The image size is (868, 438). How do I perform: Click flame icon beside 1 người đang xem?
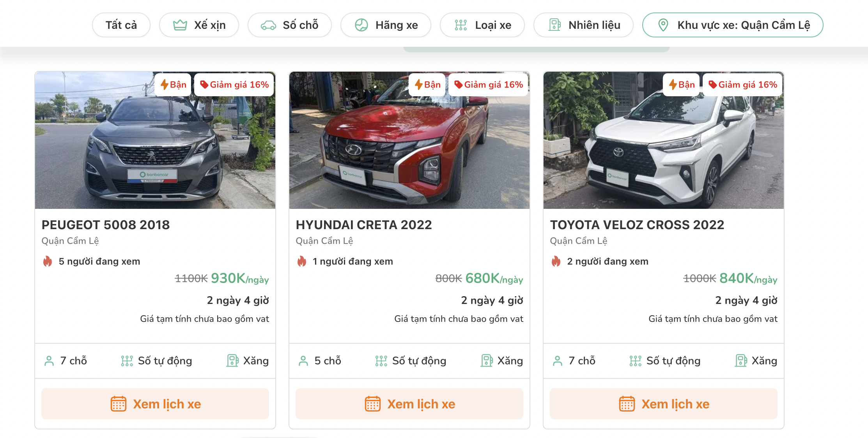click(x=302, y=261)
